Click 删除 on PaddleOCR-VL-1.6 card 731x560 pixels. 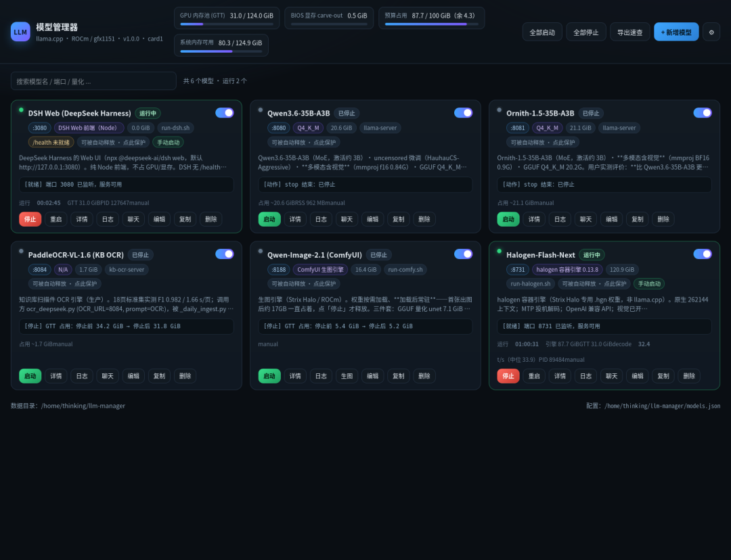[185, 376]
